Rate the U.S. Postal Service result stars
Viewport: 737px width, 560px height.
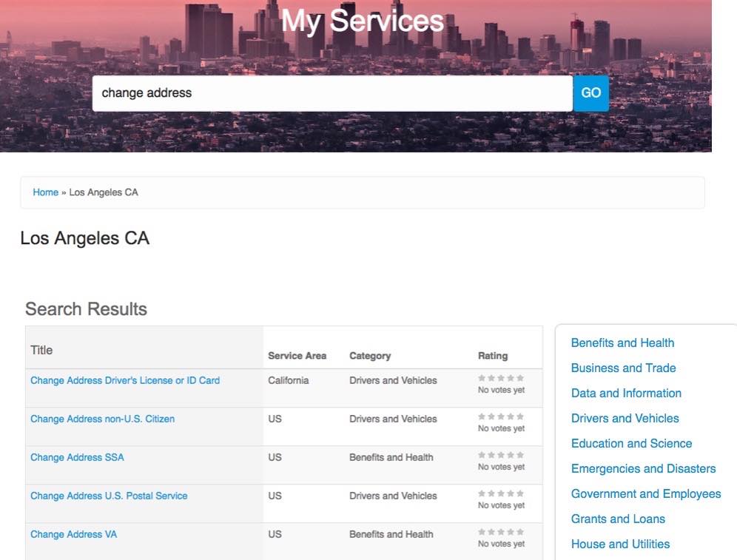(500, 493)
